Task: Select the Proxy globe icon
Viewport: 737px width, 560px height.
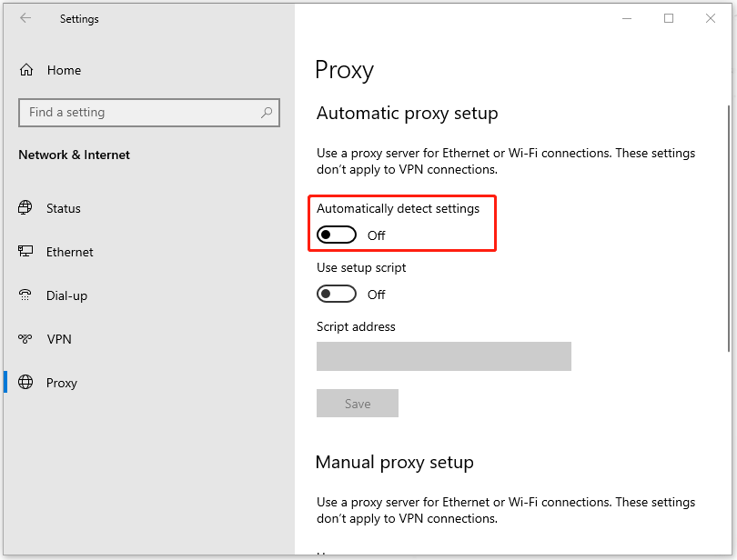Action: (25, 383)
